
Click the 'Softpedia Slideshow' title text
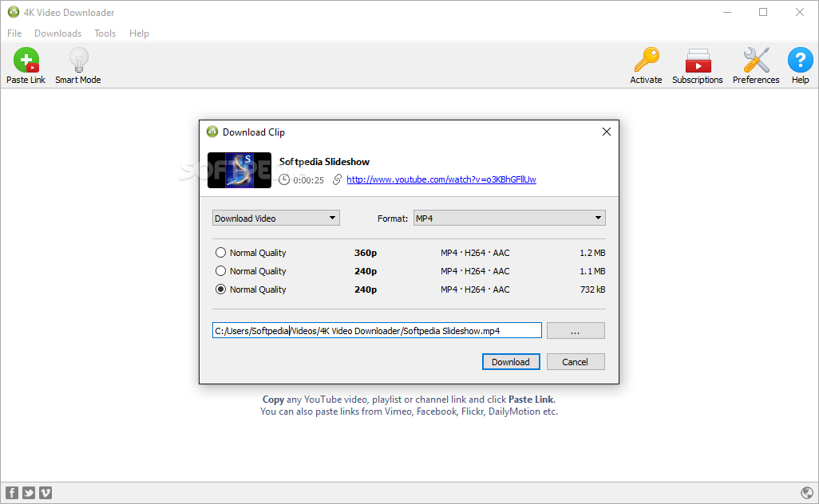point(324,162)
